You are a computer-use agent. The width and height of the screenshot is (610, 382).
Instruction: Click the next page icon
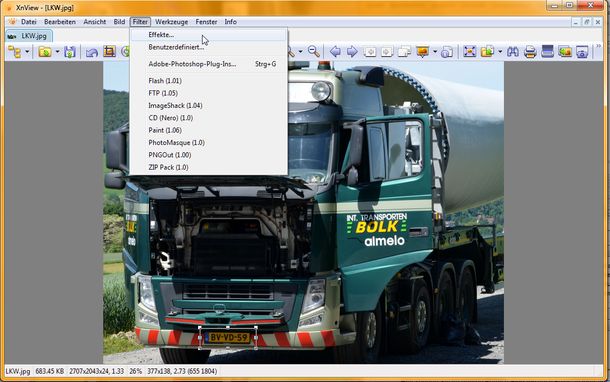387,51
